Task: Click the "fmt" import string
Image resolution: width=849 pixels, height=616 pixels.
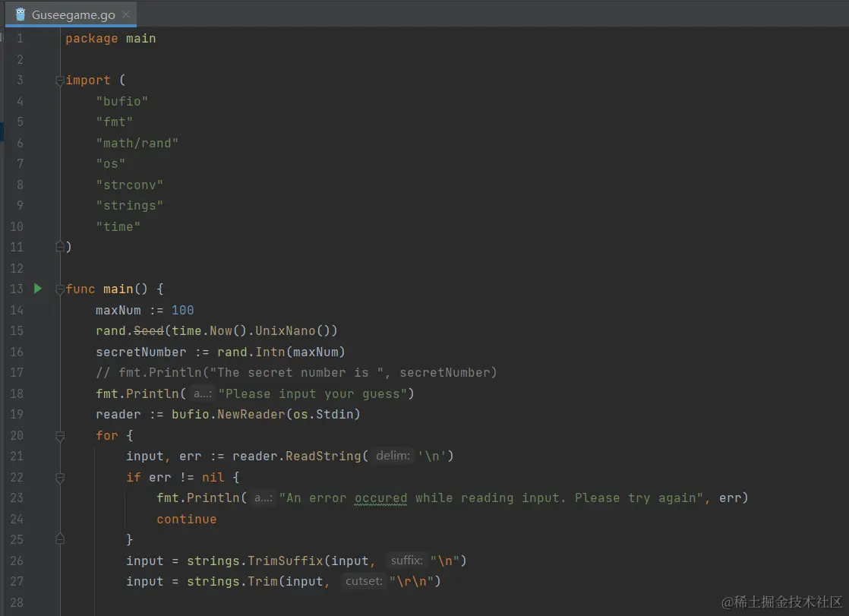Action: coord(114,122)
